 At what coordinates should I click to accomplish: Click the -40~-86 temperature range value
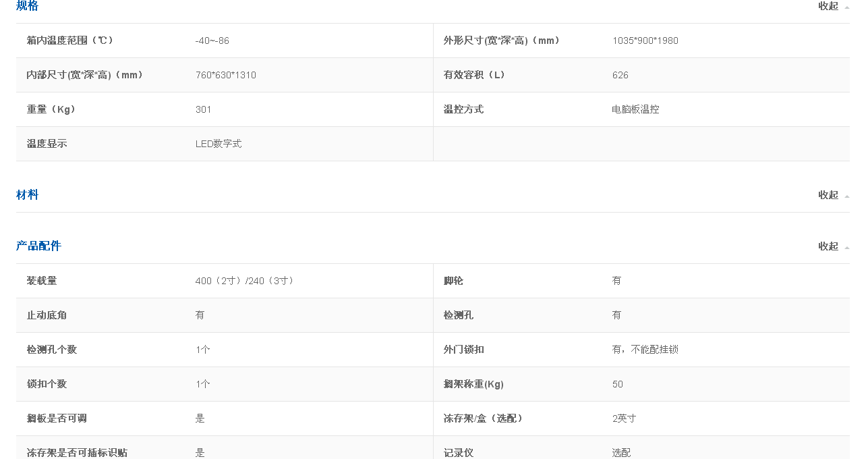212,40
